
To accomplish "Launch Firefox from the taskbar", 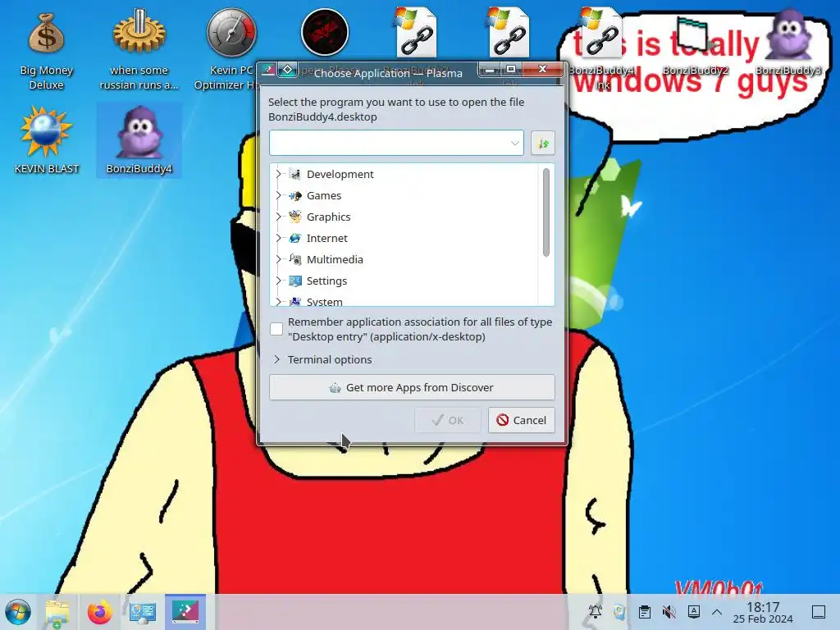I will tap(99, 612).
